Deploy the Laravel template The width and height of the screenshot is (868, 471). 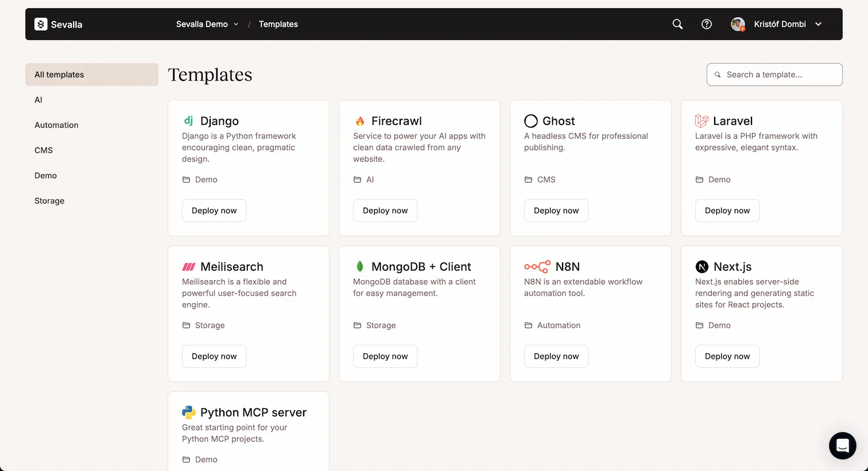(x=727, y=211)
